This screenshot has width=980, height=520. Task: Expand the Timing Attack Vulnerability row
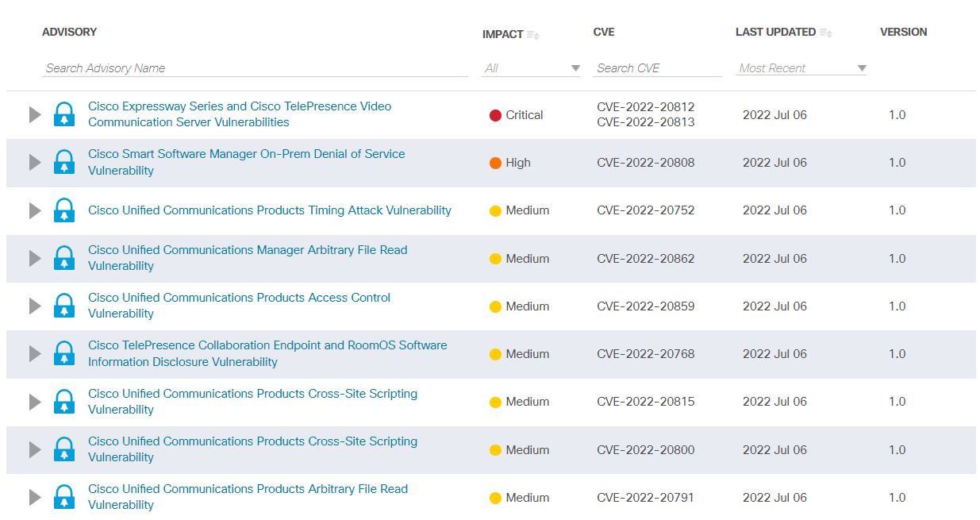(34, 210)
